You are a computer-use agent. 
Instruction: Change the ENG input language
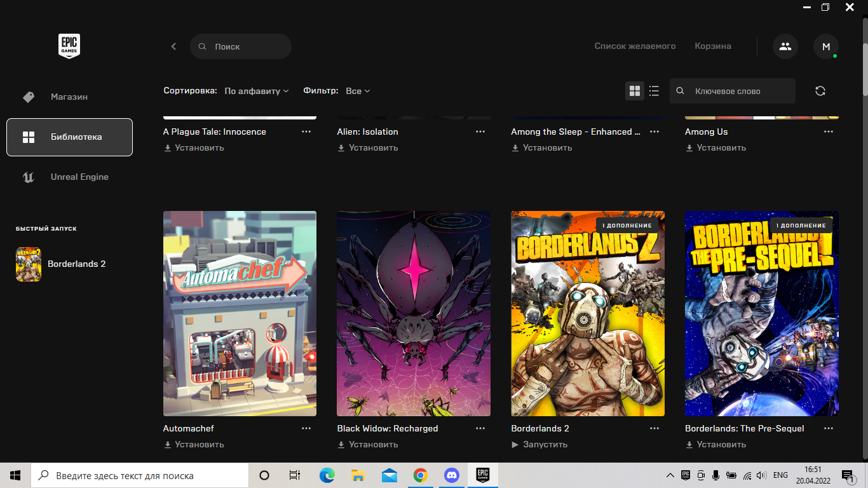click(x=780, y=475)
